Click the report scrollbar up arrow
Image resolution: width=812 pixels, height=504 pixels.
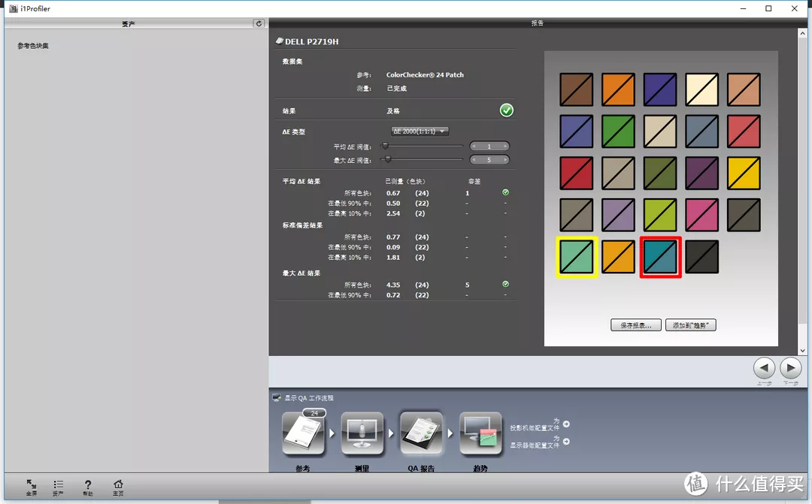point(803,32)
